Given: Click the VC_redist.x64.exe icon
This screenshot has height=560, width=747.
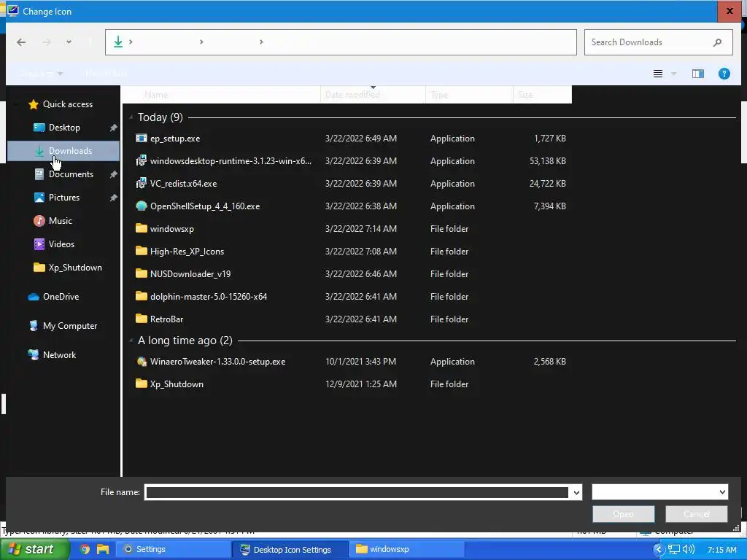Looking at the screenshot, I should (141, 183).
